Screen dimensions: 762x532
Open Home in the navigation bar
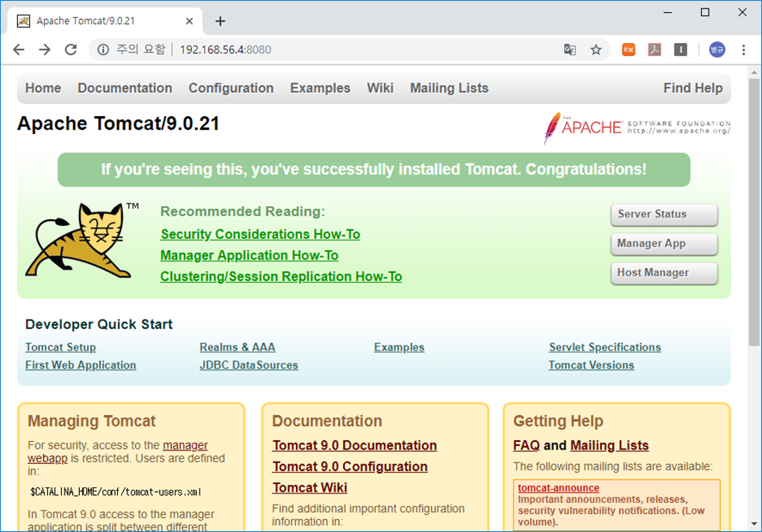43,88
